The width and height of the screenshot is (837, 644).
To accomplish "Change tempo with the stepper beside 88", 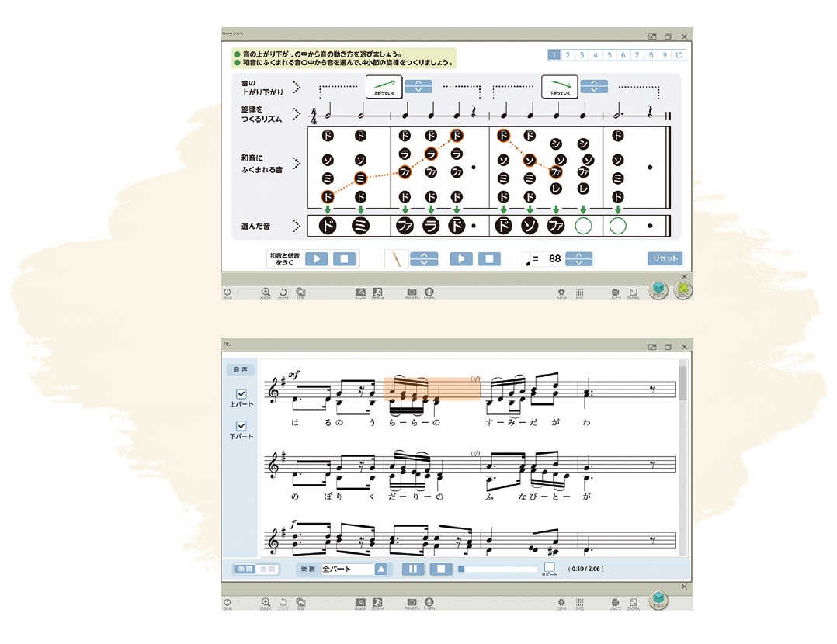I will pyautogui.click(x=579, y=259).
